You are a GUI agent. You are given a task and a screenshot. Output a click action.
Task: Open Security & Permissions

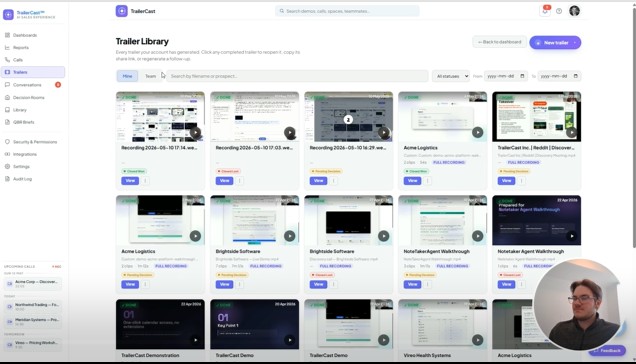pos(32,142)
